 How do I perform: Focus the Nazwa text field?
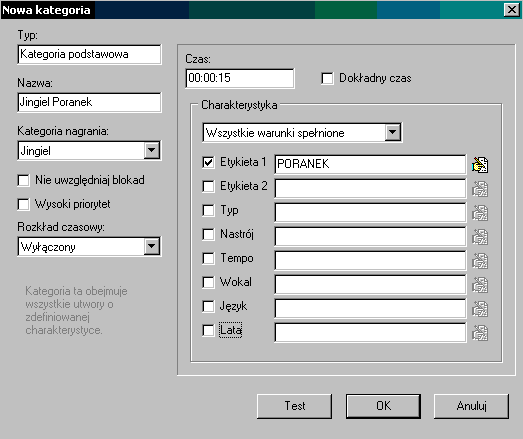coord(89,102)
